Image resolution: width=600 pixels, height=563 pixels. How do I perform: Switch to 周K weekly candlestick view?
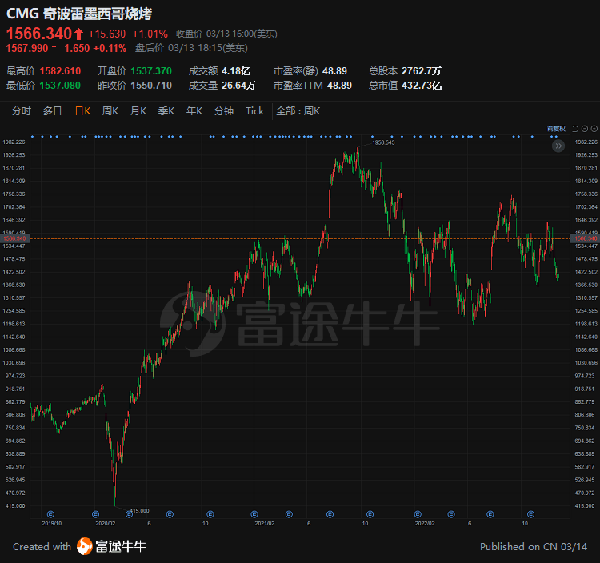[x=110, y=110]
